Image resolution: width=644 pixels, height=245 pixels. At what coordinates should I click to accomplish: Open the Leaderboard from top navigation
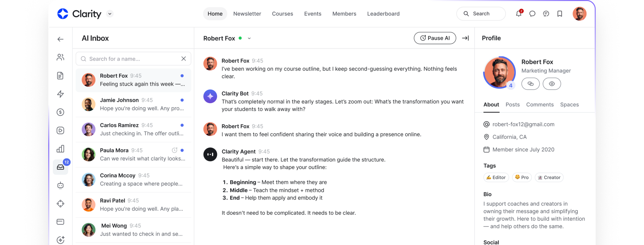click(383, 14)
